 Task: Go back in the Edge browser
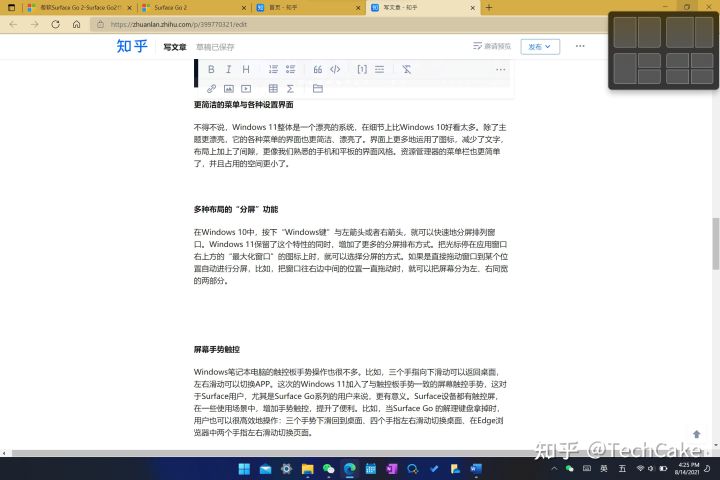[13, 24]
